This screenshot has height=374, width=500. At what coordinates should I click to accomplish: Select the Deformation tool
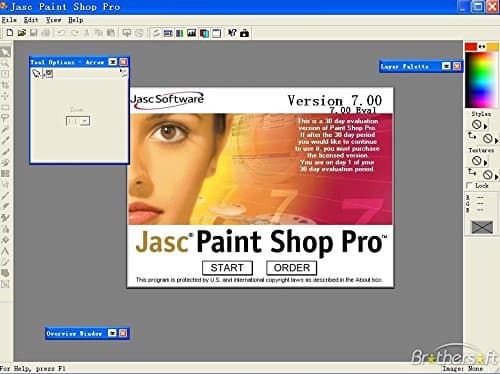pyautogui.click(x=5, y=74)
